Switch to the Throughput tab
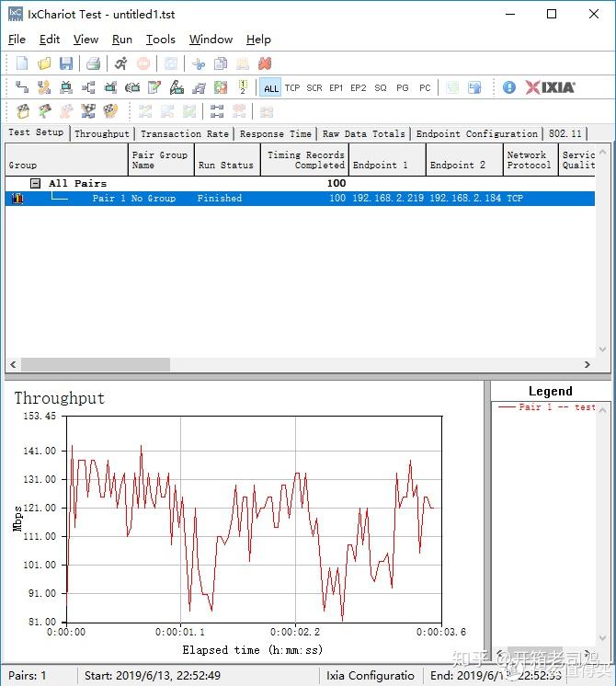The height and width of the screenshot is (686, 616). (101, 134)
